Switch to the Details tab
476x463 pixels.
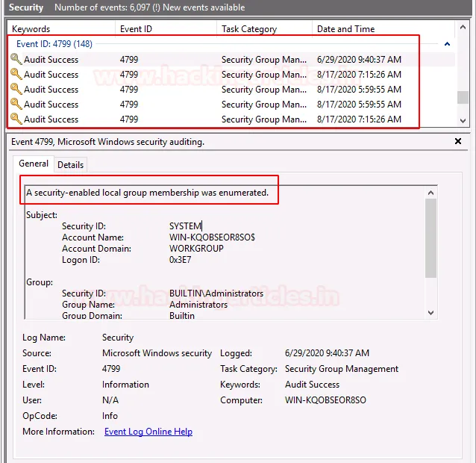click(70, 164)
